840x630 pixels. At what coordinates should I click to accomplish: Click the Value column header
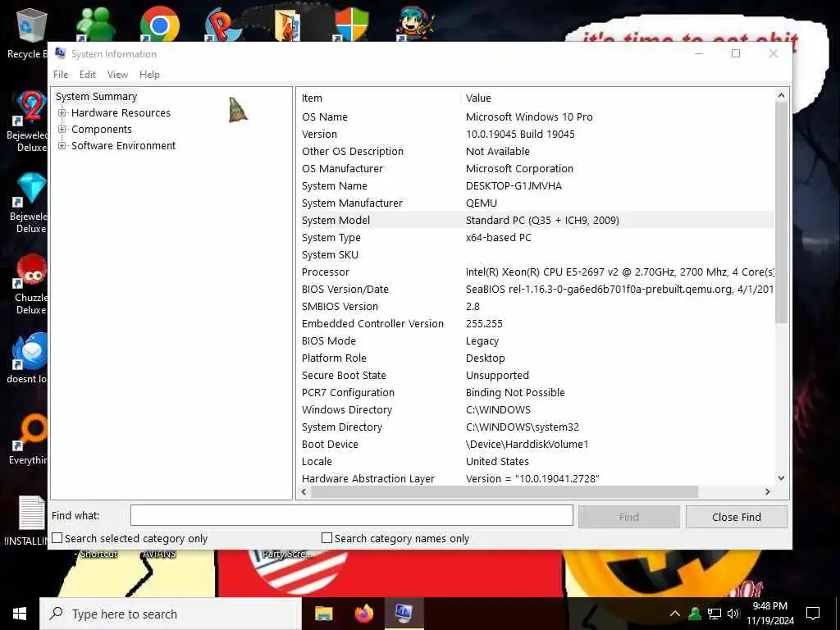coord(617,98)
